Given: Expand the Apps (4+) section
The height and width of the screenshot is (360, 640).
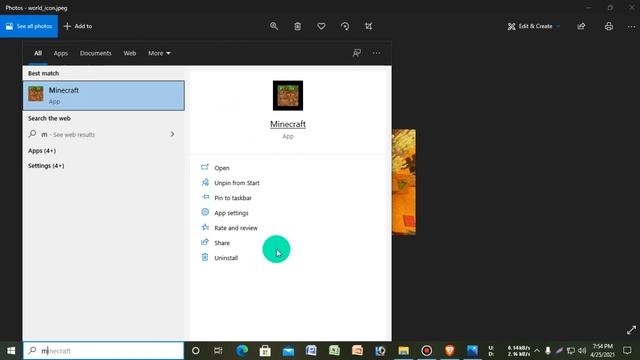Looking at the screenshot, I should click(42, 151).
